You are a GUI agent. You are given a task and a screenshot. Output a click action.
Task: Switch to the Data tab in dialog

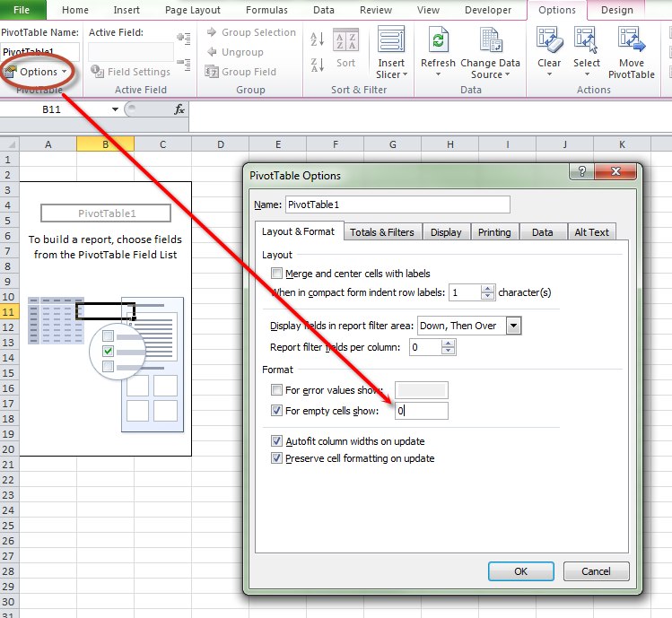click(x=543, y=232)
